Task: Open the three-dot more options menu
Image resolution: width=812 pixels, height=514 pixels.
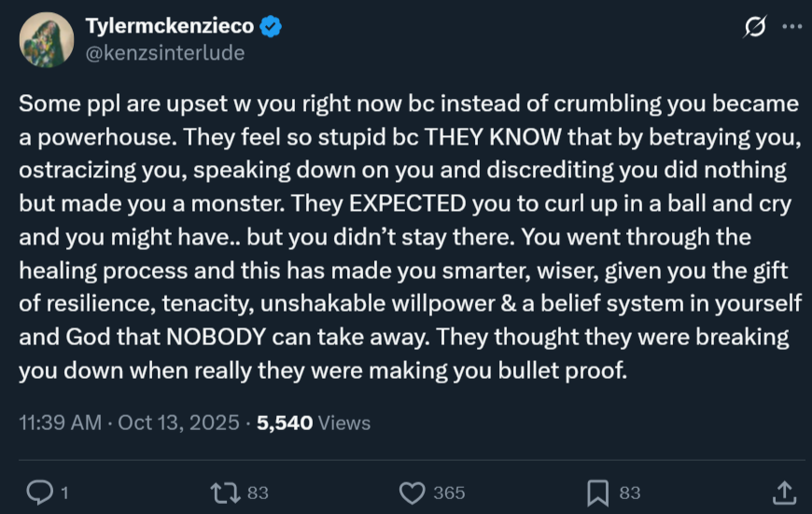Action: pos(791,28)
